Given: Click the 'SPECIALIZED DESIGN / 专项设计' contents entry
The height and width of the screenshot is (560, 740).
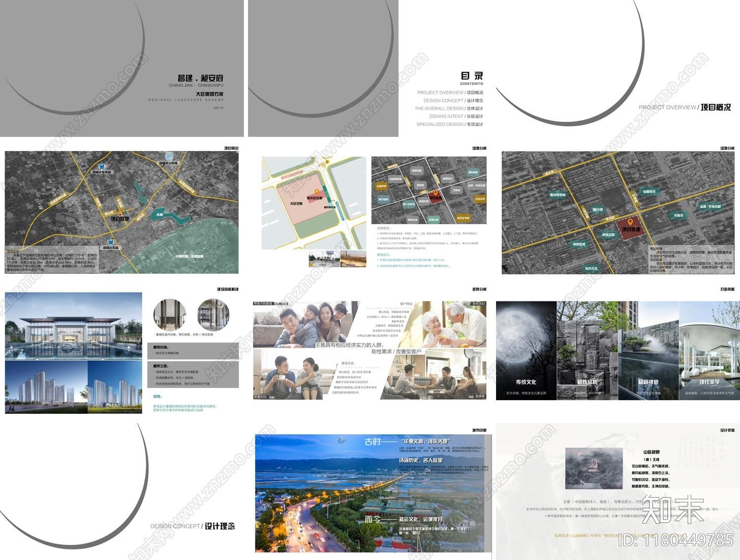Looking at the screenshot, I should point(449,124).
